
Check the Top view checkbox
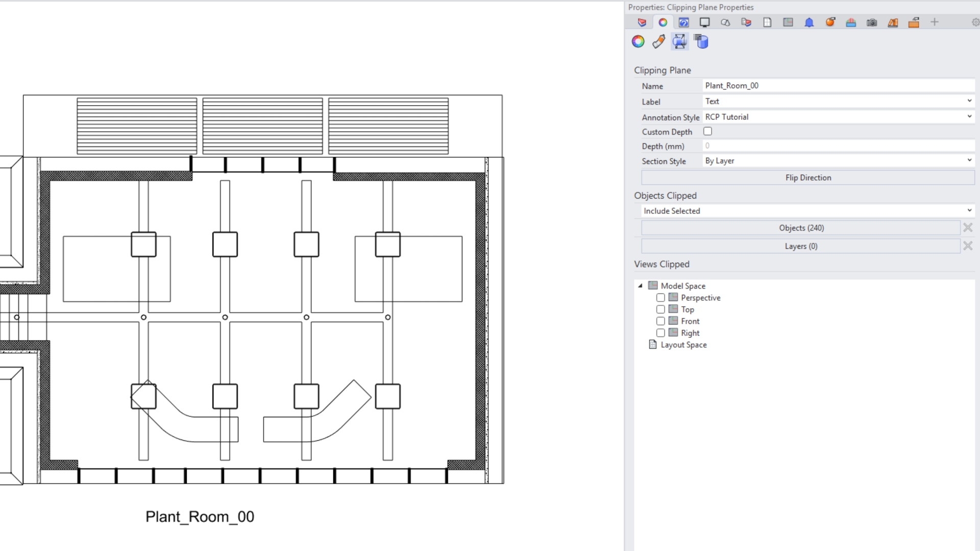pos(660,310)
